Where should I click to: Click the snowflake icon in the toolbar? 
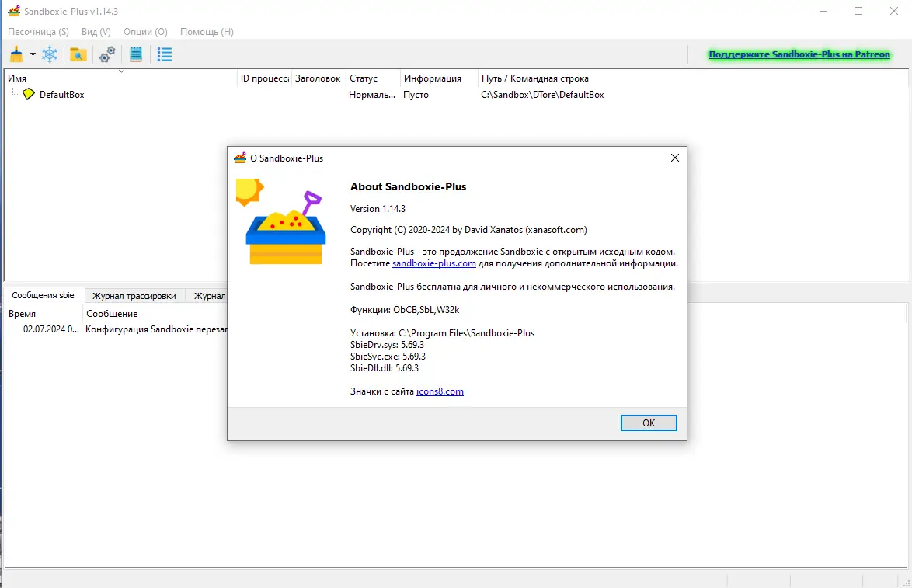coord(50,54)
